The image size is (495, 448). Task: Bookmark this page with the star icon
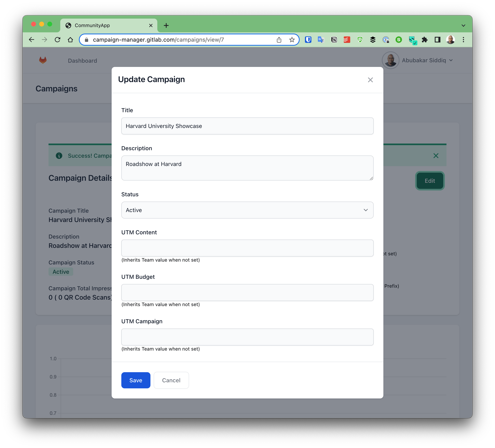(x=292, y=39)
